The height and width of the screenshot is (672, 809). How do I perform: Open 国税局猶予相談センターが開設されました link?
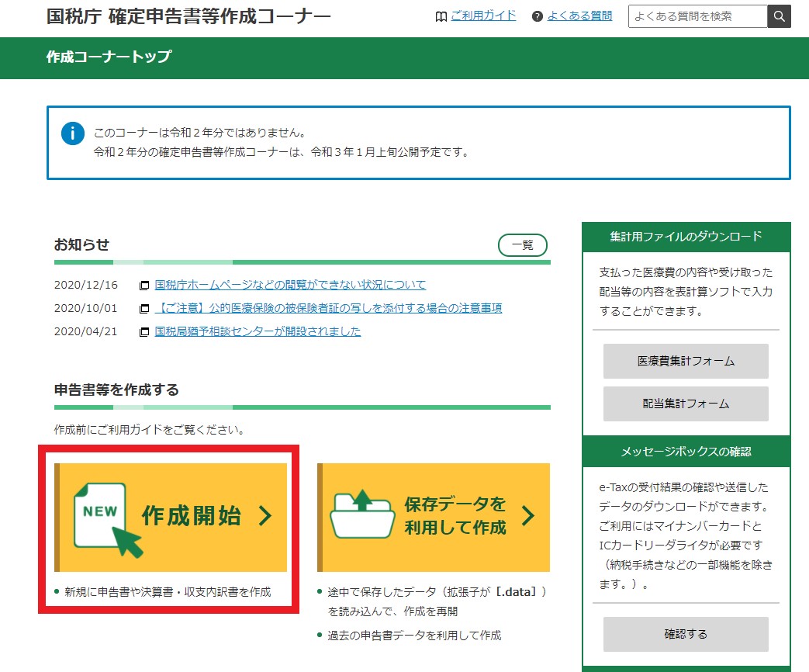click(258, 331)
